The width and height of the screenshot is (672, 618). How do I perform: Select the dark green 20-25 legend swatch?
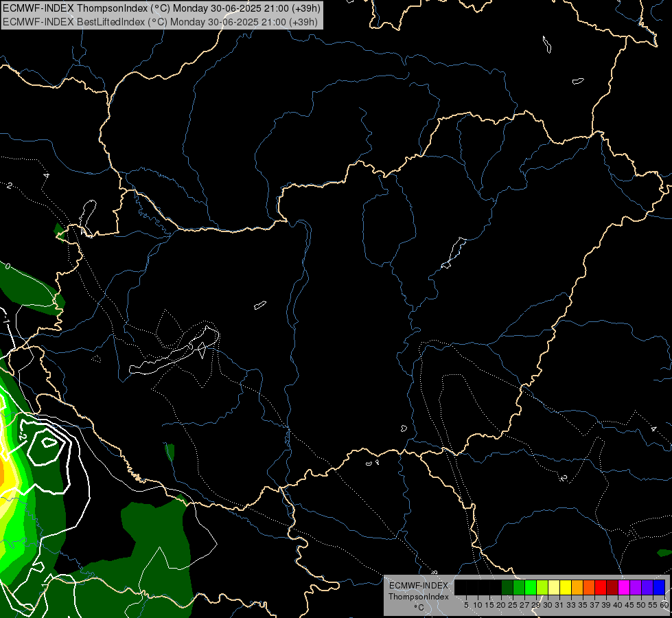(507, 587)
